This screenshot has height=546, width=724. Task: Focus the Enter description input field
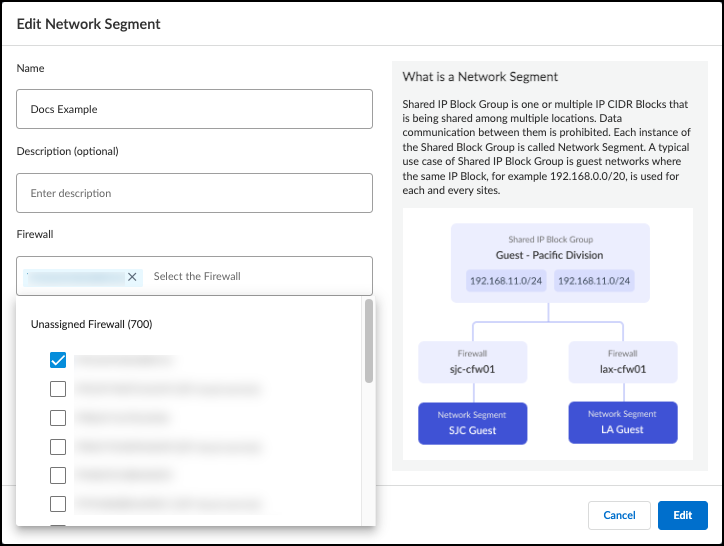[194, 193]
